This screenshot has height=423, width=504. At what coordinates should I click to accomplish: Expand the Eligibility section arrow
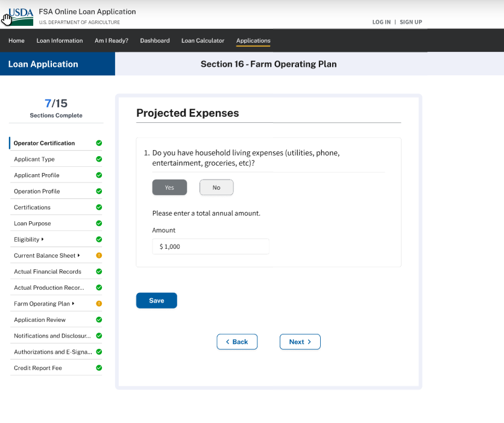[x=43, y=239]
